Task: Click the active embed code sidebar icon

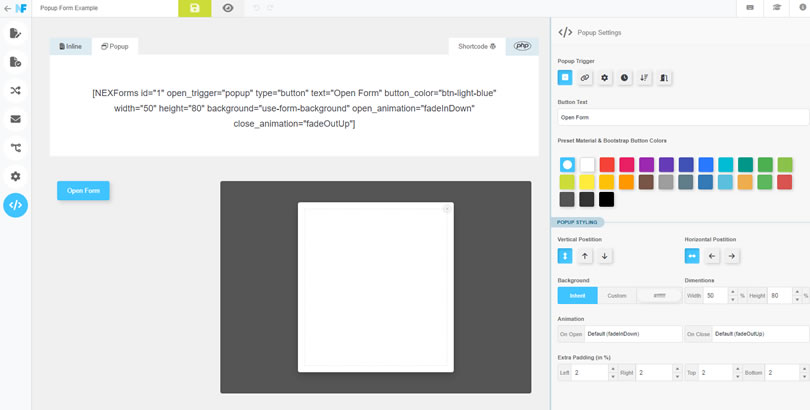Action: point(15,205)
